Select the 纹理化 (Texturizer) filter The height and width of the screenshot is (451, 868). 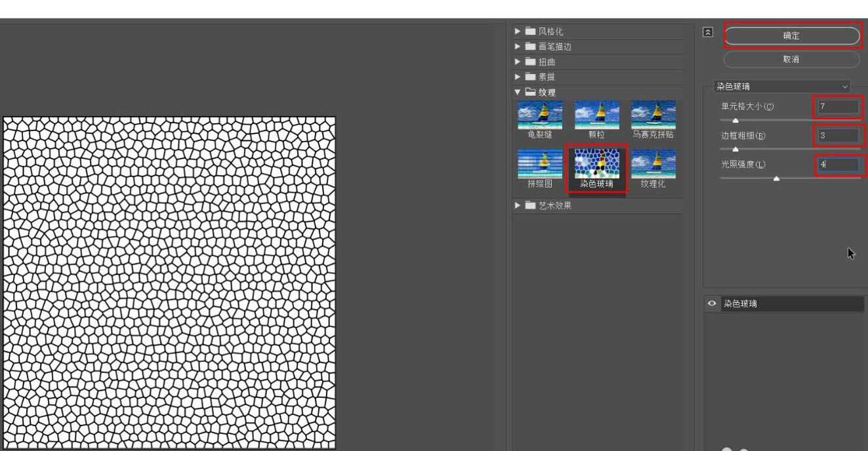tap(653, 163)
